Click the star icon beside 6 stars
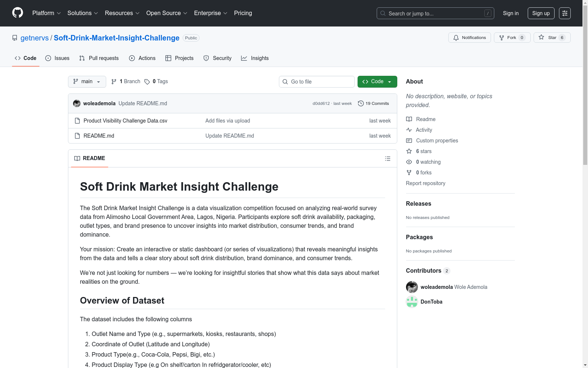The image size is (588, 368). pyautogui.click(x=409, y=151)
